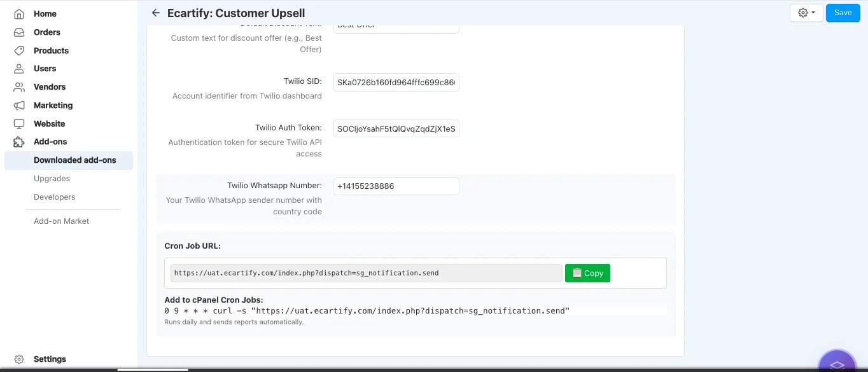This screenshot has width=868, height=372.
Task: Open the Add-on Market link
Action: click(61, 221)
